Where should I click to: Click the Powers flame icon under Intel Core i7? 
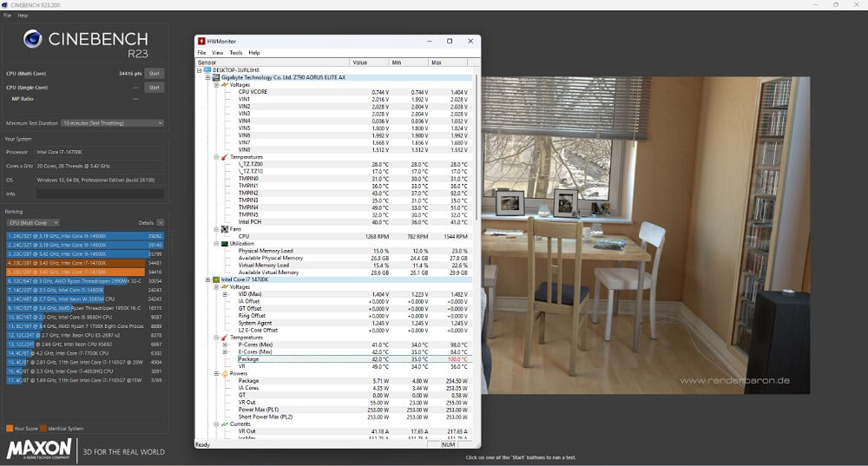tap(224, 373)
